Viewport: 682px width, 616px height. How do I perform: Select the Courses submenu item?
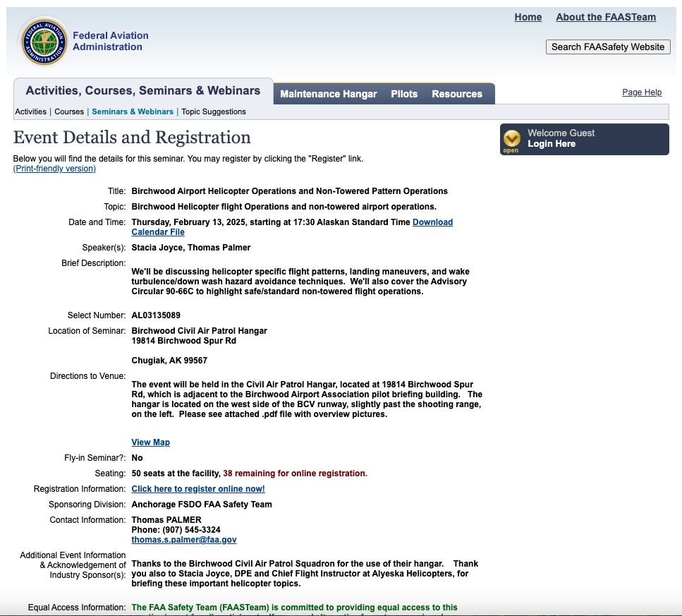coord(69,111)
